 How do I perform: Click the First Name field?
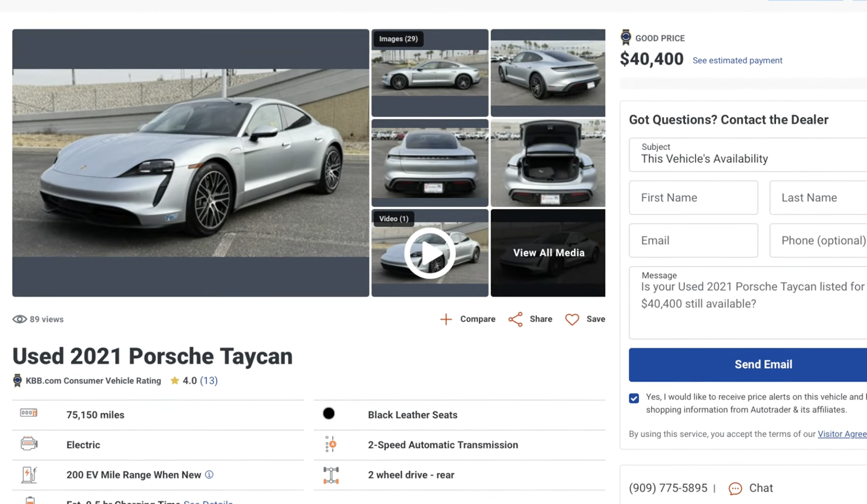click(693, 198)
